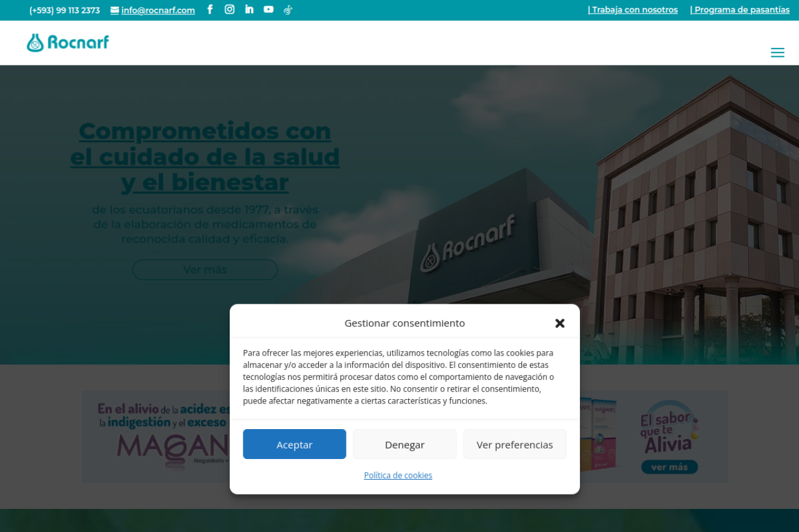
Task: Click the phone number (+593) 99 113 2373
Action: 64,10
